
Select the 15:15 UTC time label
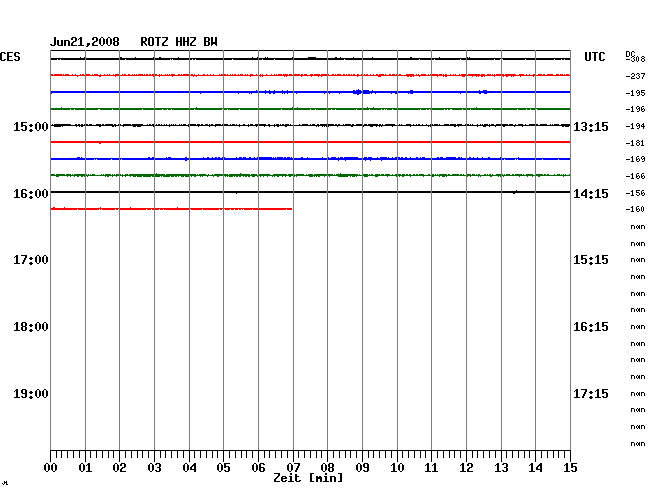click(x=591, y=260)
